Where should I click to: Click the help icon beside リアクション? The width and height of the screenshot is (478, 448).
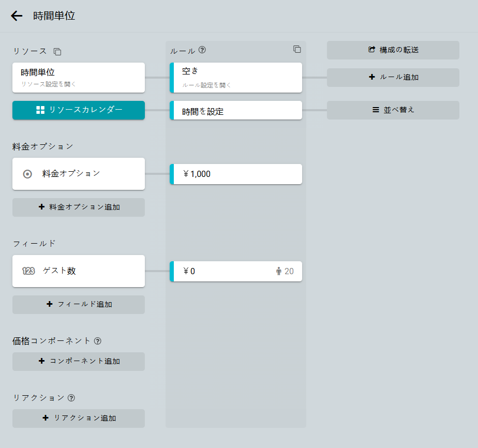tap(71, 398)
